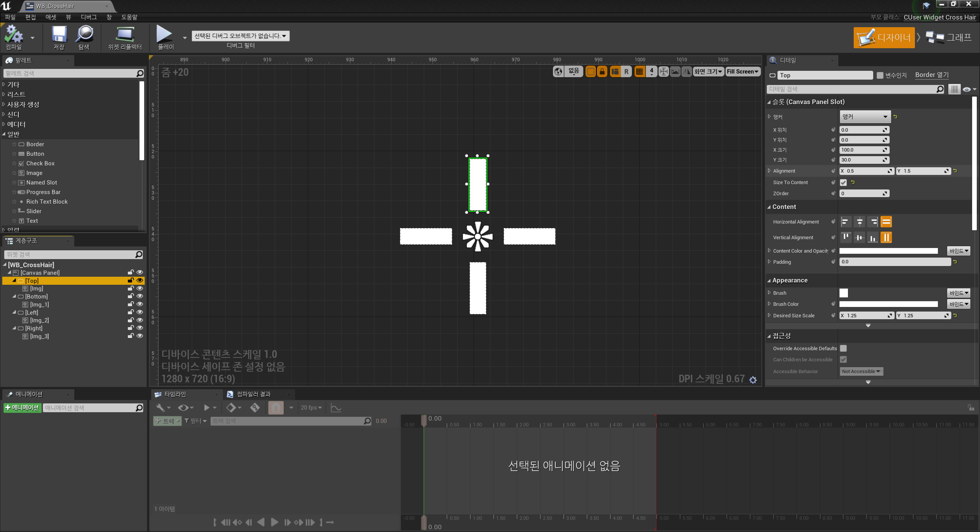Click the add Animation button
The height and width of the screenshot is (532, 980).
pos(22,408)
